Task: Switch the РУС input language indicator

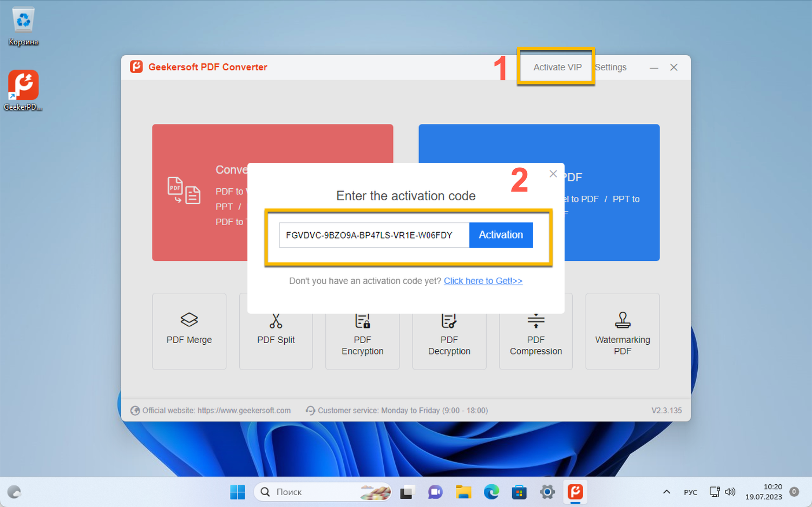Action: (691, 492)
